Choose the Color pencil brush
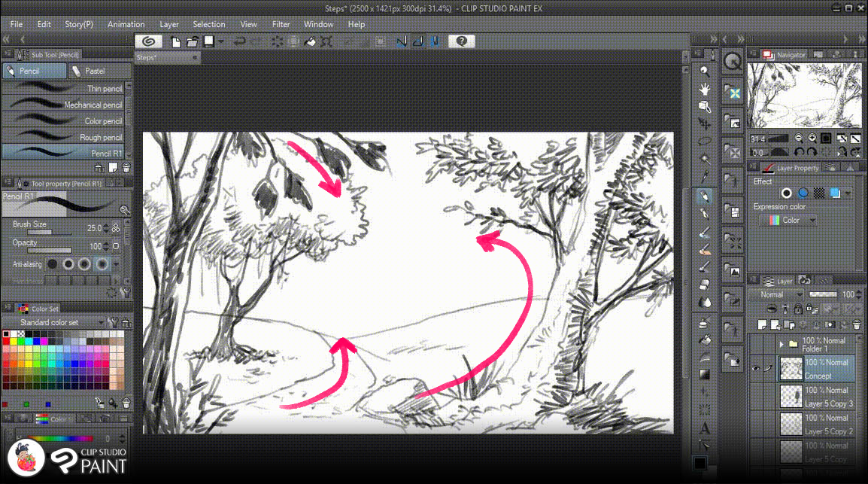The width and height of the screenshot is (868, 484). pos(63,120)
